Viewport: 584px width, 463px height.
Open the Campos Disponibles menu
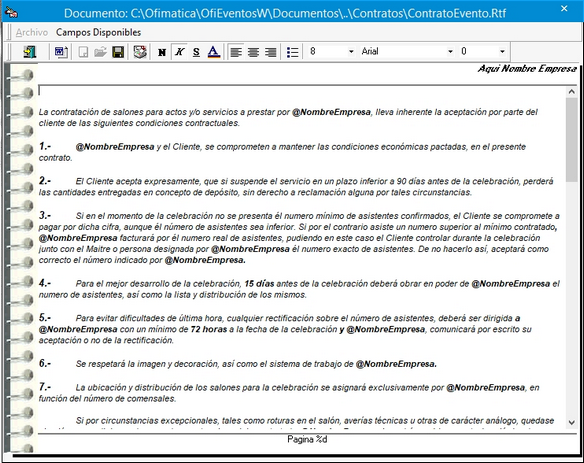pyautogui.click(x=98, y=32)
